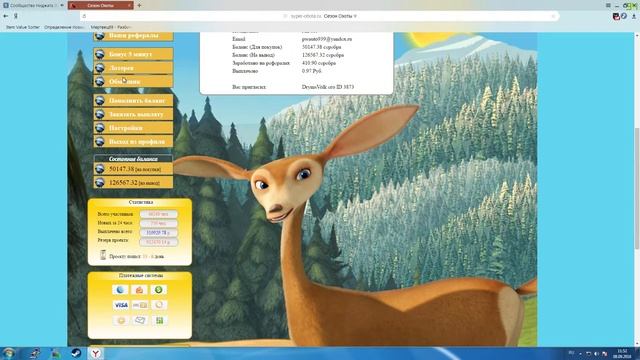Open Steam from the taskbar
640x360 pixels.
[x=76, y=353]
